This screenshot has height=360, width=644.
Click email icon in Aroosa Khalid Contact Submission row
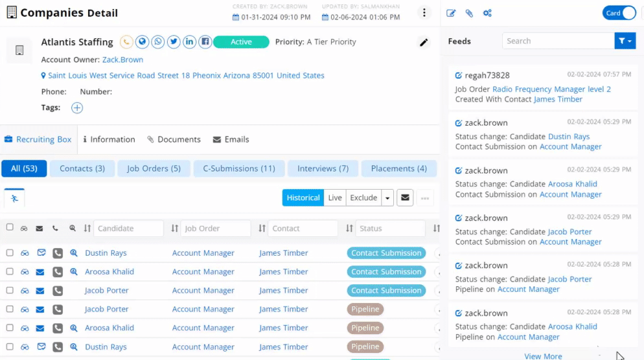(x=40, y=272)
